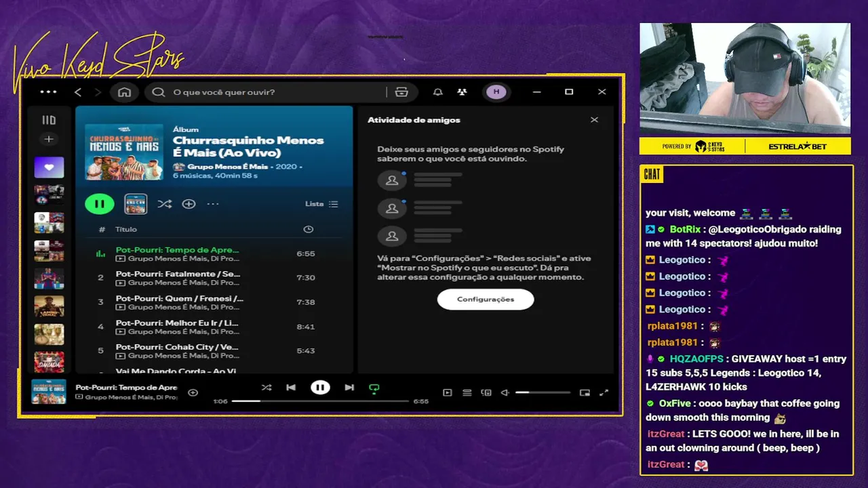This screenshot has width=868, height=488.
Task: Click the 'Atividade de amigos' heading
Action: tap(414, 120)
